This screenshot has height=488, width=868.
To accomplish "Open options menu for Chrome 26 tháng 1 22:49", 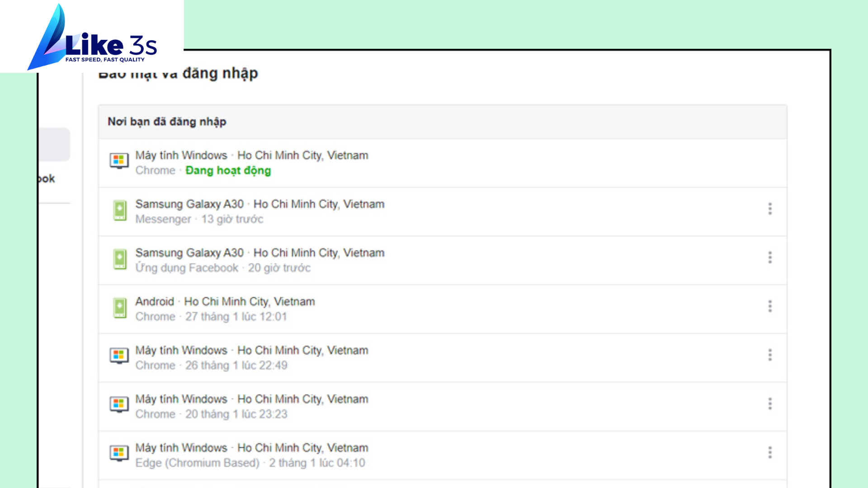I will 770,355.
